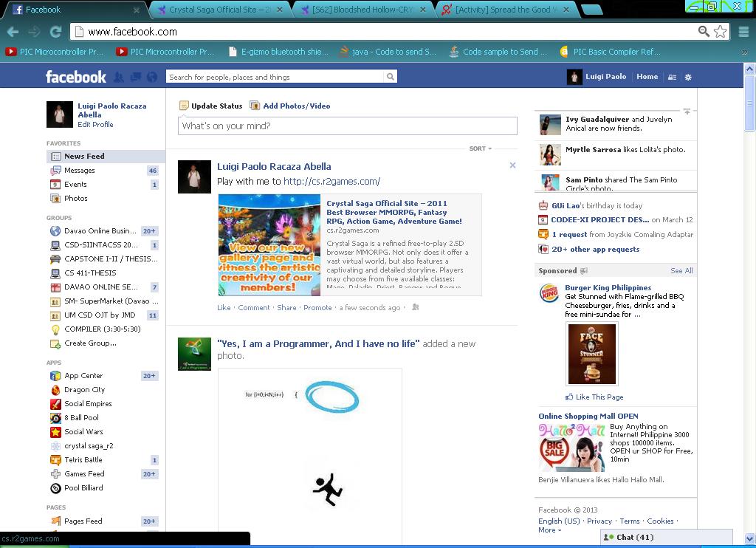Viewport: 756px width, 548px height.
Task: Open the account settings gear icon
Action: coord(688,77)
